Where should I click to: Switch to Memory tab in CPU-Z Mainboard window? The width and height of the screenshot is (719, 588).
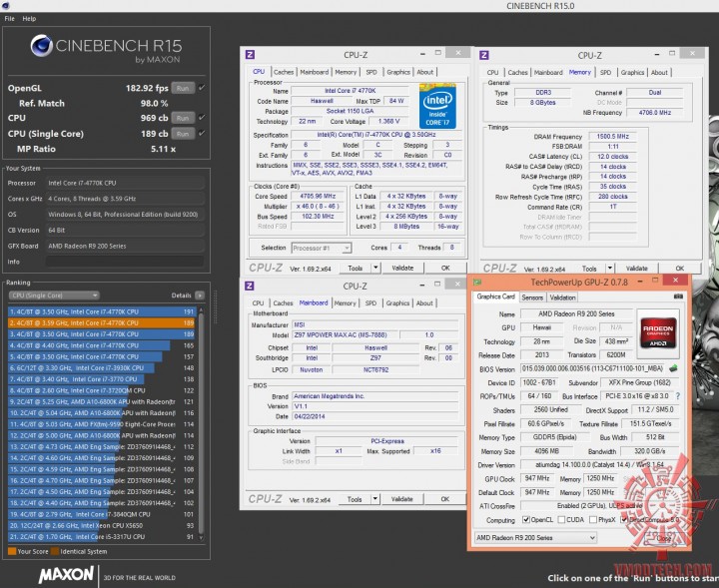point(345,302)
